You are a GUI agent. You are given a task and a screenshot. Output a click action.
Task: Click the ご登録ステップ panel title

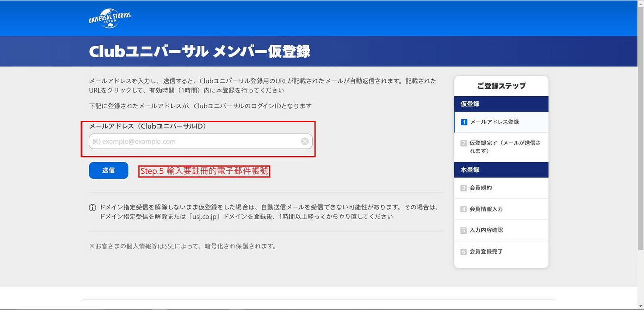501,86
